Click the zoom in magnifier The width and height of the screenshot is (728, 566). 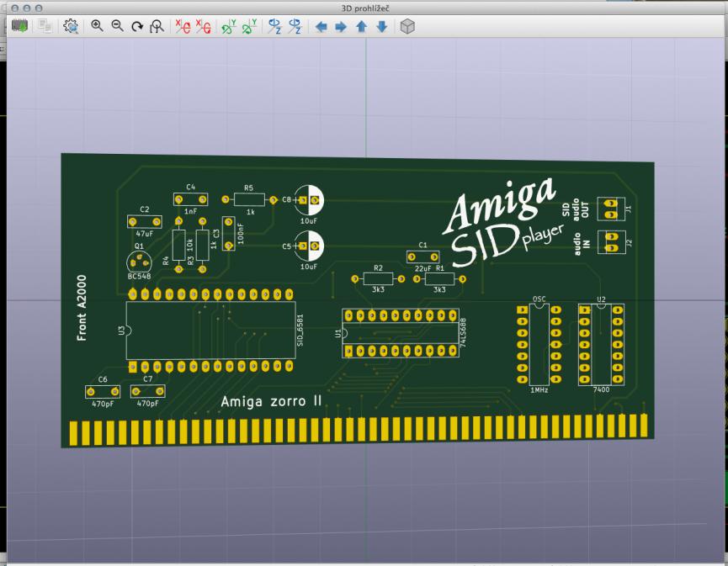click(x=98, y=27)
